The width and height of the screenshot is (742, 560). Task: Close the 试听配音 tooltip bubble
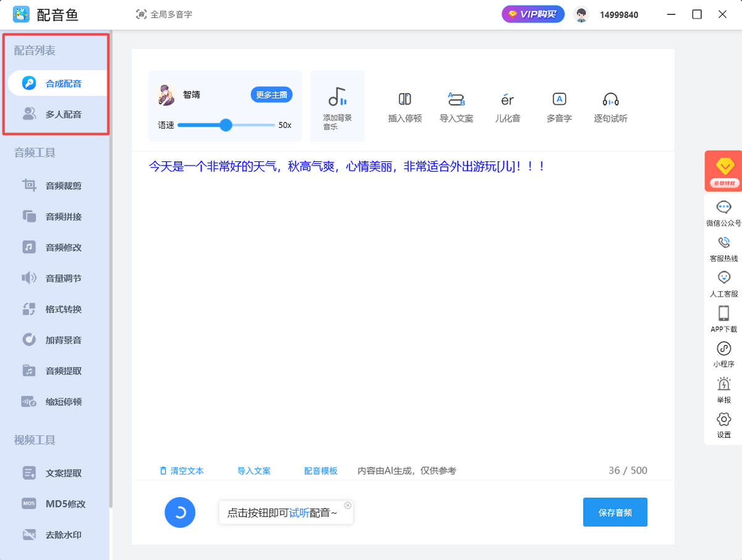348,505
